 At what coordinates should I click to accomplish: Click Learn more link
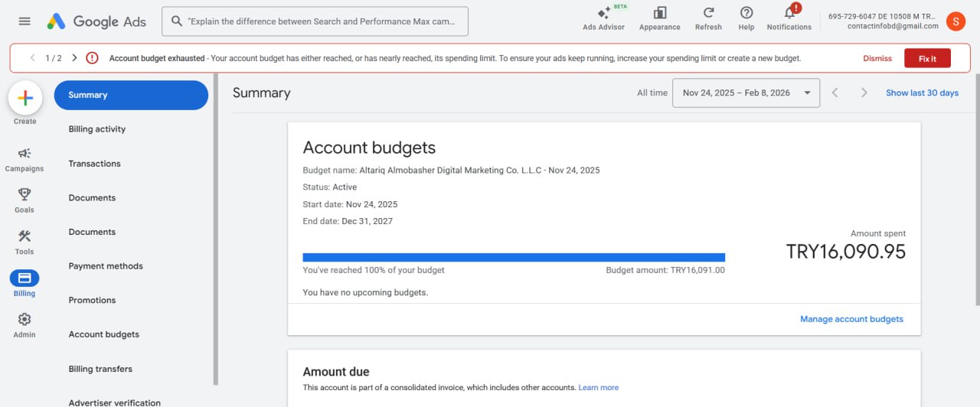pos(599,388)
